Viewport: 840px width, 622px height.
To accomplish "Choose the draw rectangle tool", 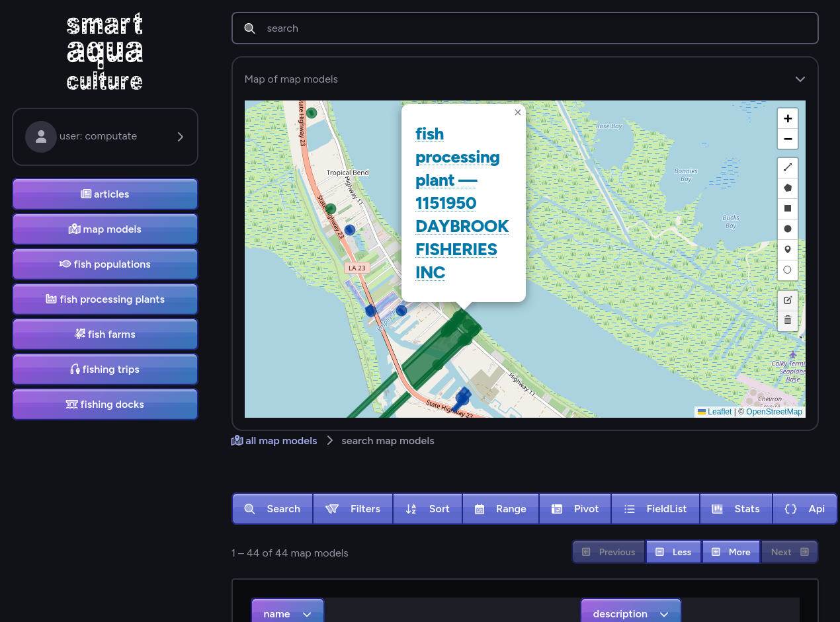I will coord(787,208).
